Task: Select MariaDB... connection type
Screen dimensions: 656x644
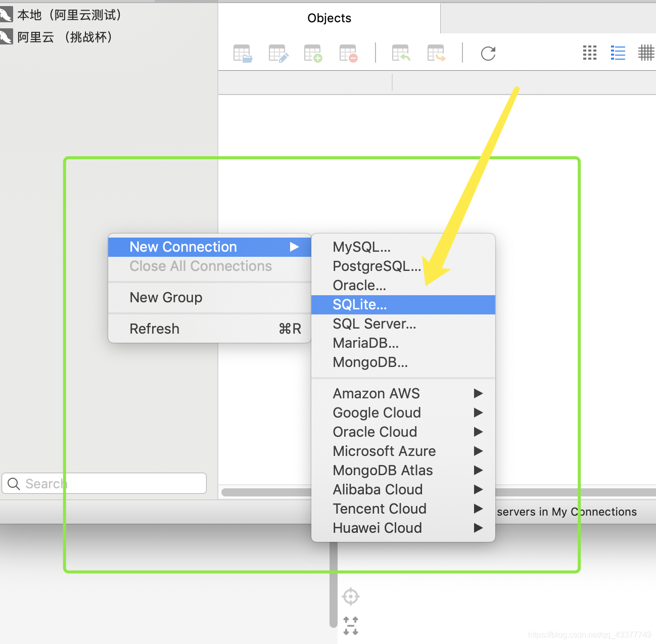Action: (403, 343)
